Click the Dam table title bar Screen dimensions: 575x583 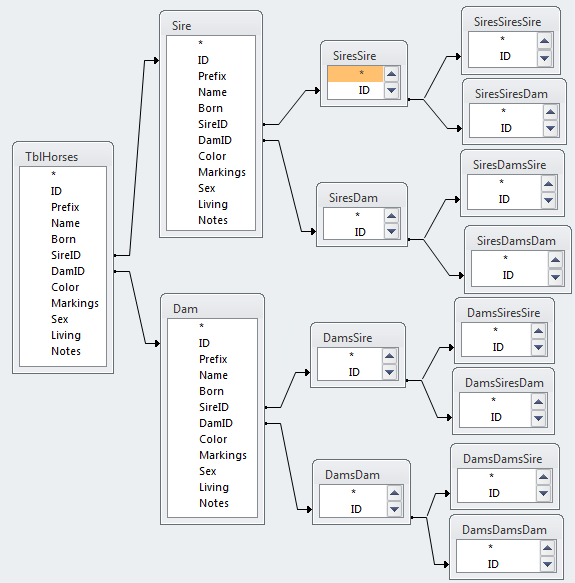click(212, 309)
